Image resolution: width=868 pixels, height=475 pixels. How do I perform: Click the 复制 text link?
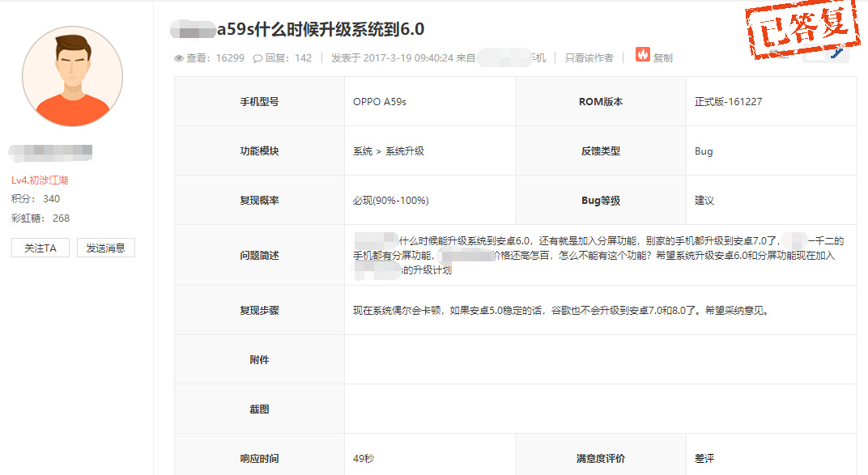click(662, 58)
